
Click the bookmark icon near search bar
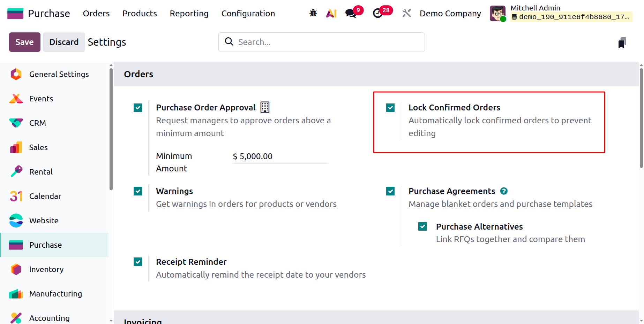click(622, 42)
